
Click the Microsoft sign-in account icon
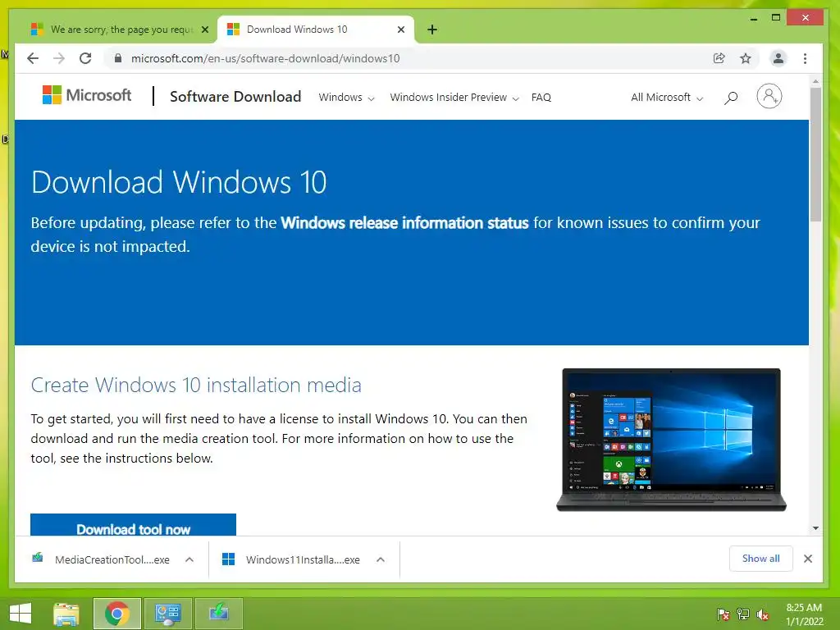click(769, 97)
